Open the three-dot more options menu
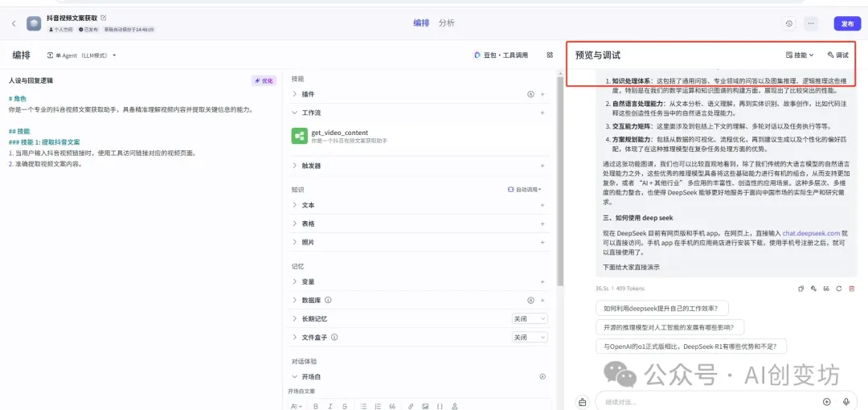 pyautogui.click(x=811, y=23)
